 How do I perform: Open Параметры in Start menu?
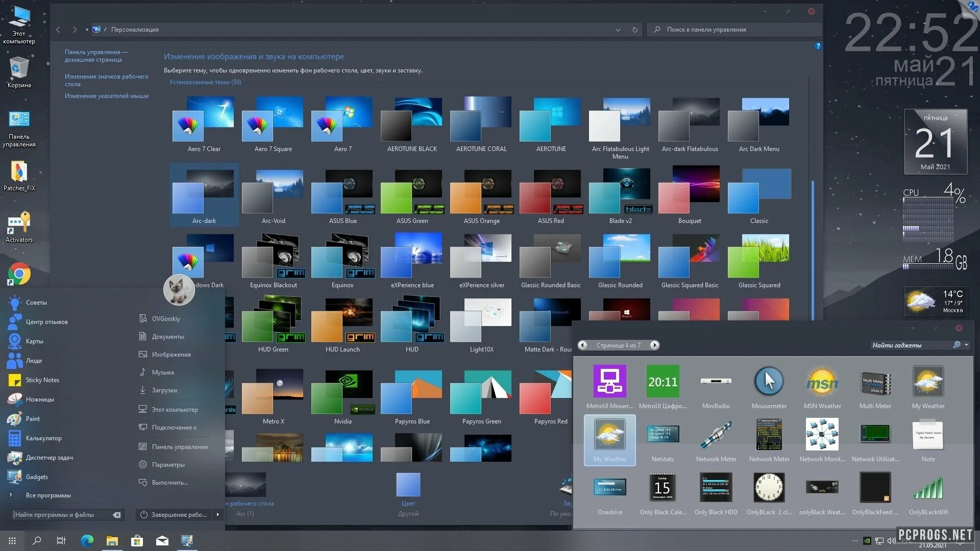[168, 464]
